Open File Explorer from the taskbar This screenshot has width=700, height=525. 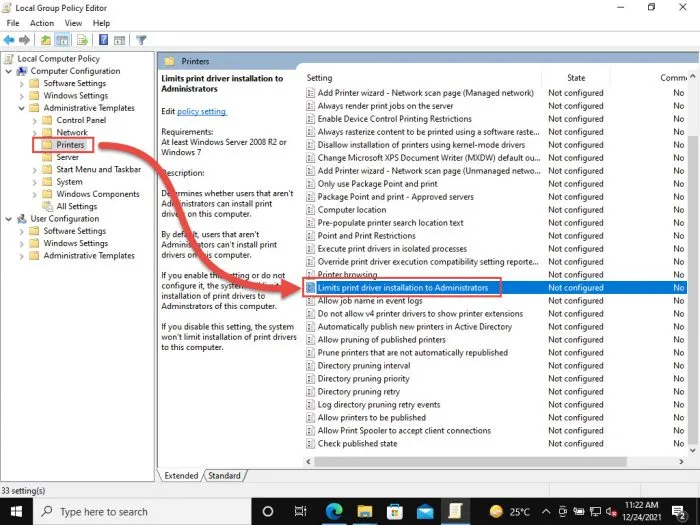[365, 511]
